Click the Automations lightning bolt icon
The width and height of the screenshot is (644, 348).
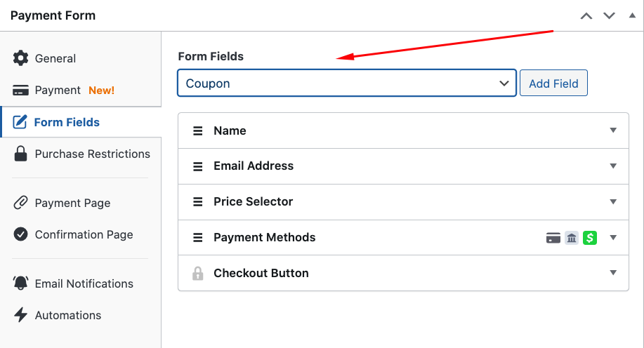click(x=21, y=315)
